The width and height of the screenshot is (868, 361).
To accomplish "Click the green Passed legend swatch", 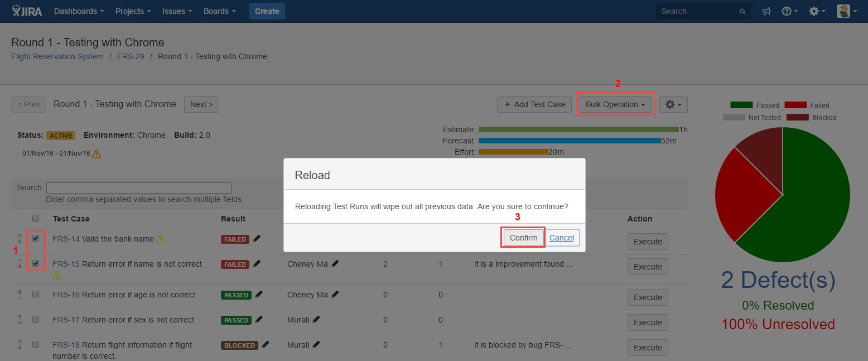I will pos(741,105).
